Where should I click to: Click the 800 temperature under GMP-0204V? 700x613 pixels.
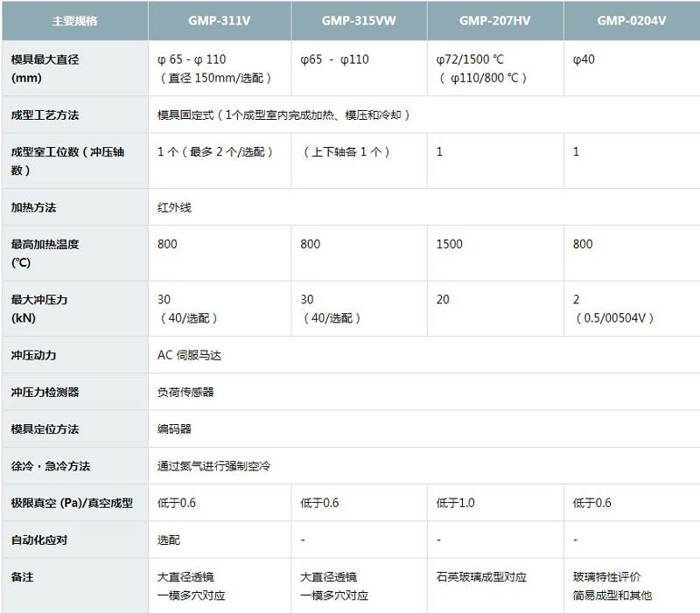tap(583, 244)
